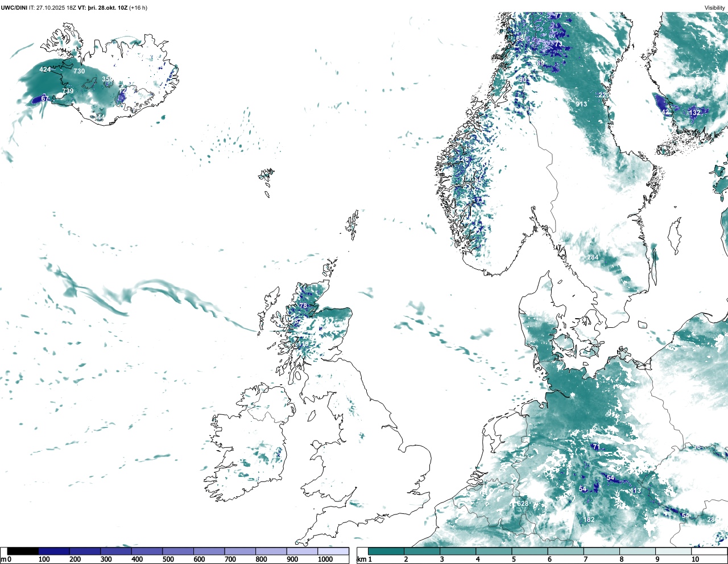This screenshot has height=564, width=728.
Task: Click the "113" value over eastern Germany
Action: pos(635,491)
